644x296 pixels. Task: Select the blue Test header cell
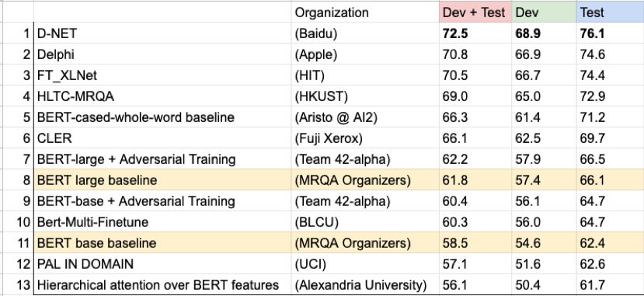[x=611, y=12]
